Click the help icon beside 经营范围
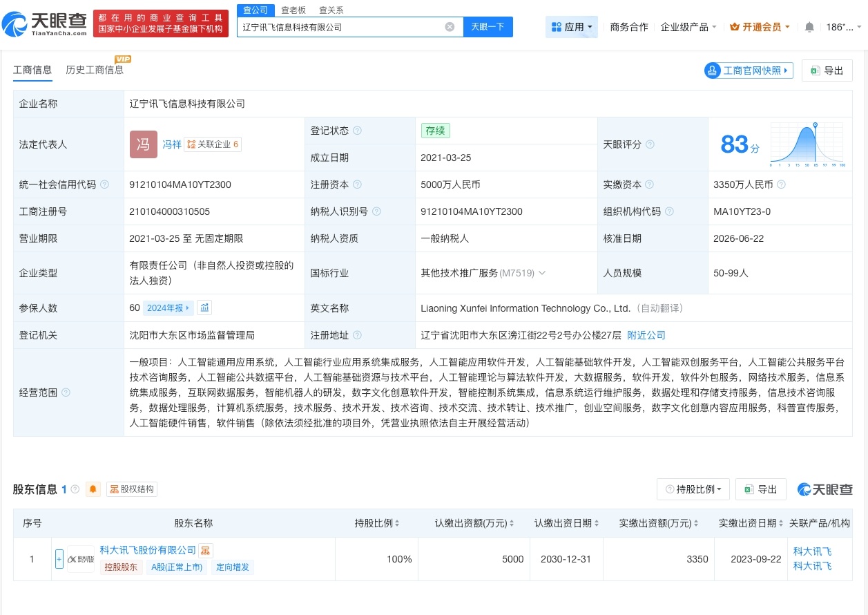Viewport: 868px width, 615px height. click(x=66, y=392)
